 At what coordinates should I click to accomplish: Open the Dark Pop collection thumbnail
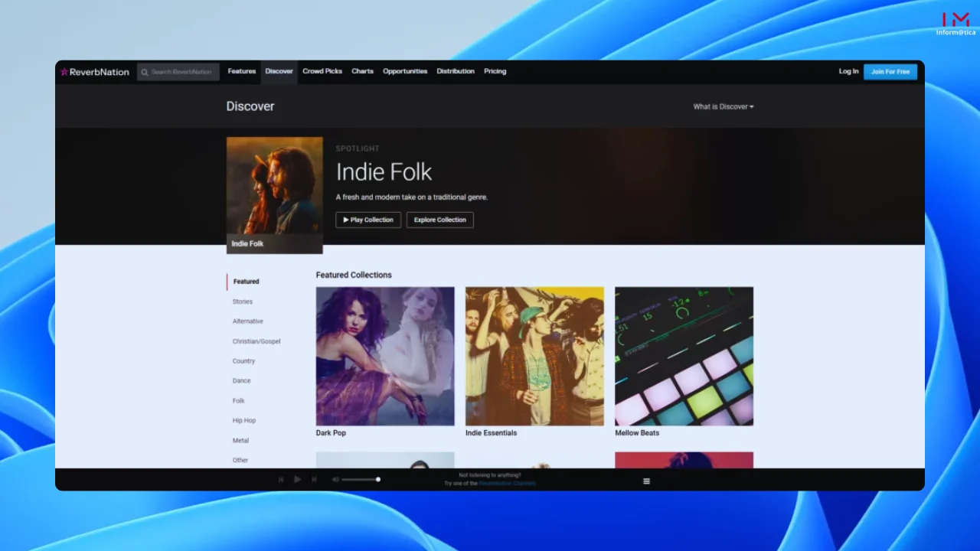tap(385, 356)
